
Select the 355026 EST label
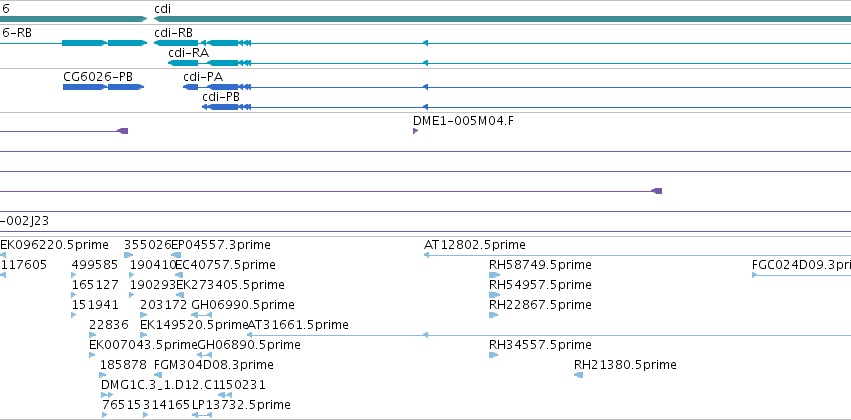coord(148,245)
